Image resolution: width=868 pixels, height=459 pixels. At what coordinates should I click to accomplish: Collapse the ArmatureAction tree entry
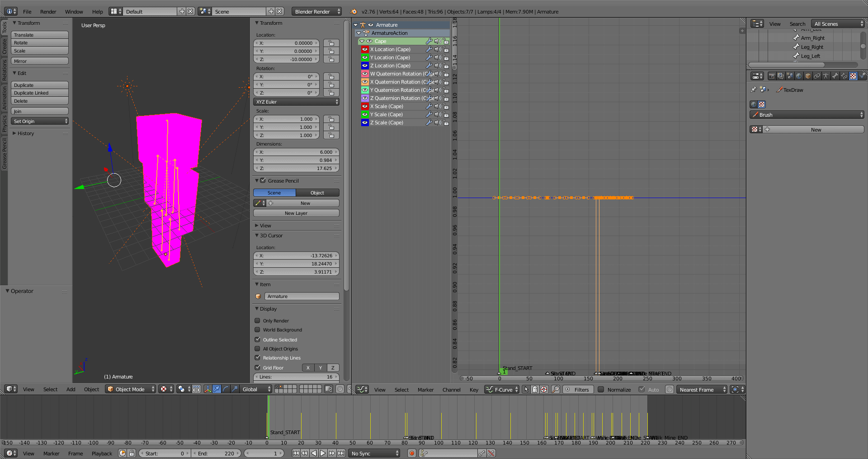359,33
